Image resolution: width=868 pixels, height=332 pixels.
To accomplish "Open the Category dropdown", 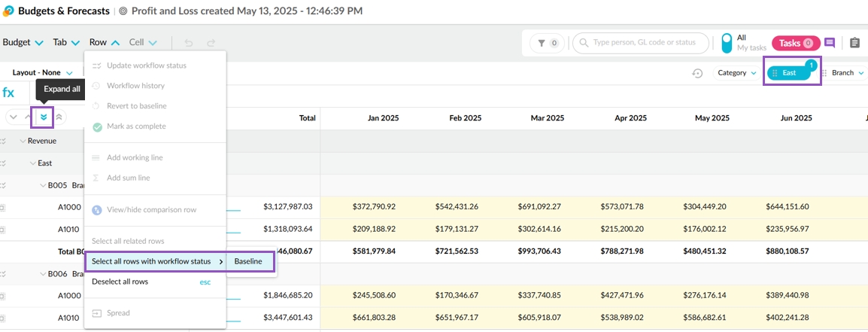I will (x=736, y=73).
